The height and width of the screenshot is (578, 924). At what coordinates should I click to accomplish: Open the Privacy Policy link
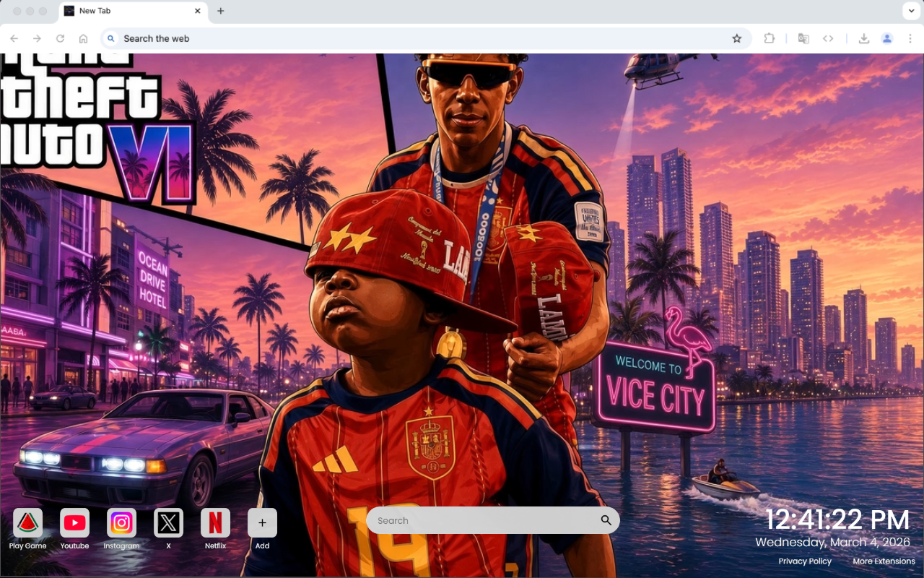coord(805,561)
